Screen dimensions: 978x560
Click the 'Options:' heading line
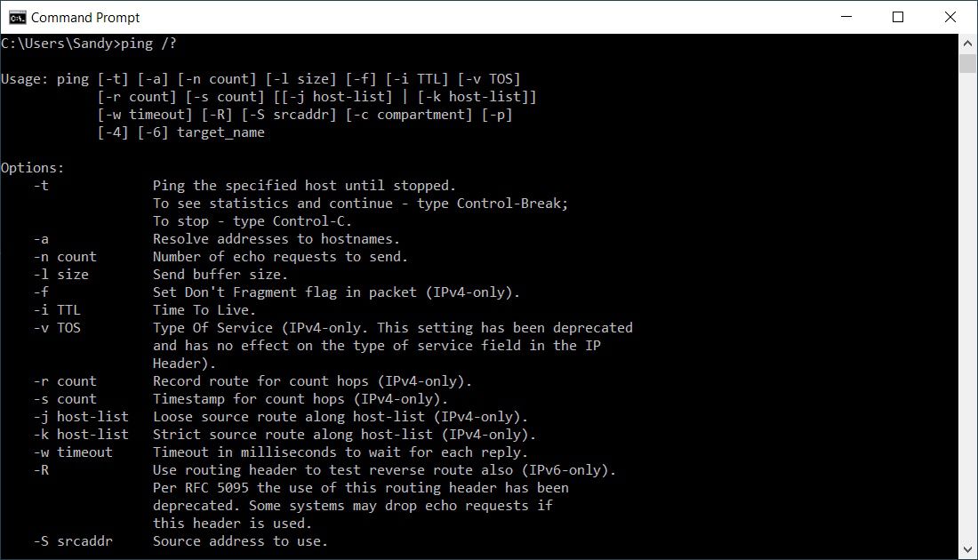33,168
